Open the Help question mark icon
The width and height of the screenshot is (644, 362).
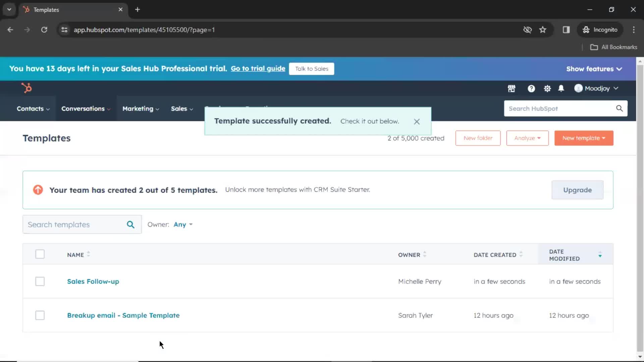(x=531, y=88)
